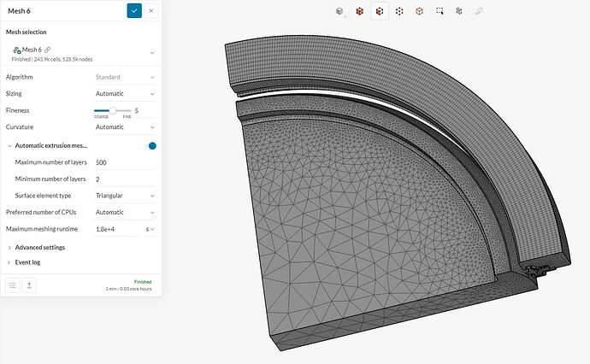The width and height of the screenshot is (590, 364).
Task: Expand the Advanced settings section
Action: [40, 247]
